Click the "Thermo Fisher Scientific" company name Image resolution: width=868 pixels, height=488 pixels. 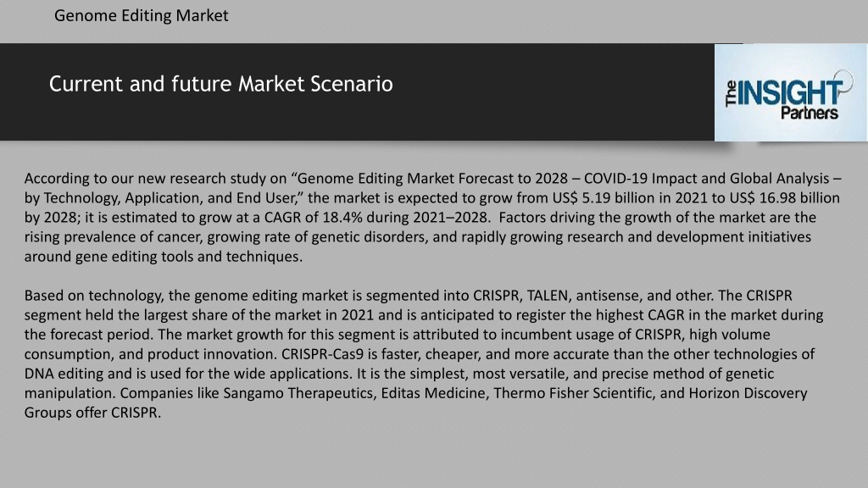(x=573, y=393)
